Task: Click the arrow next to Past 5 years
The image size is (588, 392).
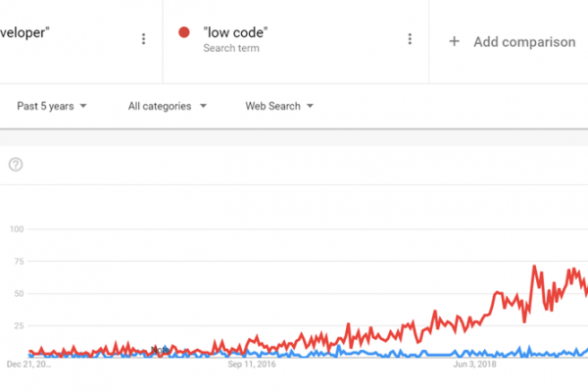Action: point(83,106)
